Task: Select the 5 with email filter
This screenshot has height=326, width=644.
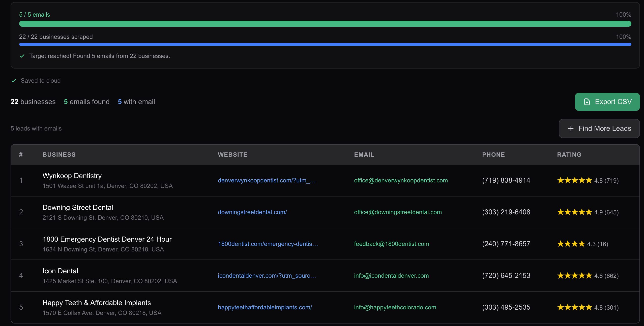Action: tap(136, 102)
